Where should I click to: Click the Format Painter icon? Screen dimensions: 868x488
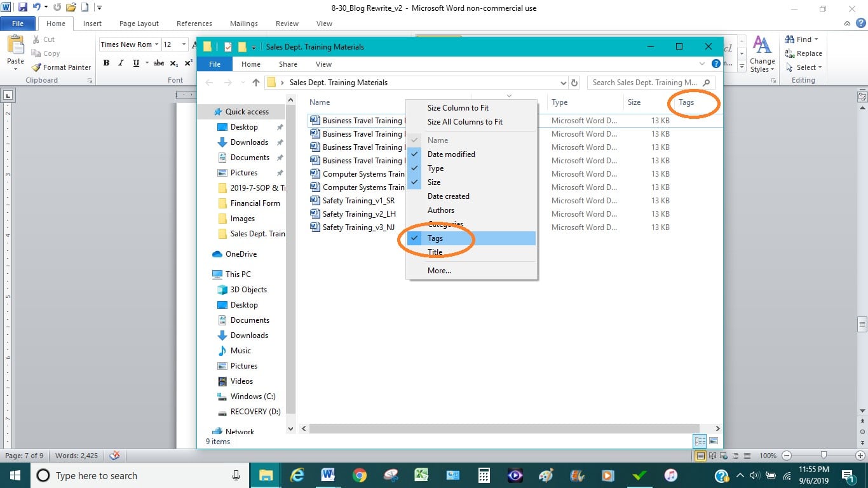36,67
